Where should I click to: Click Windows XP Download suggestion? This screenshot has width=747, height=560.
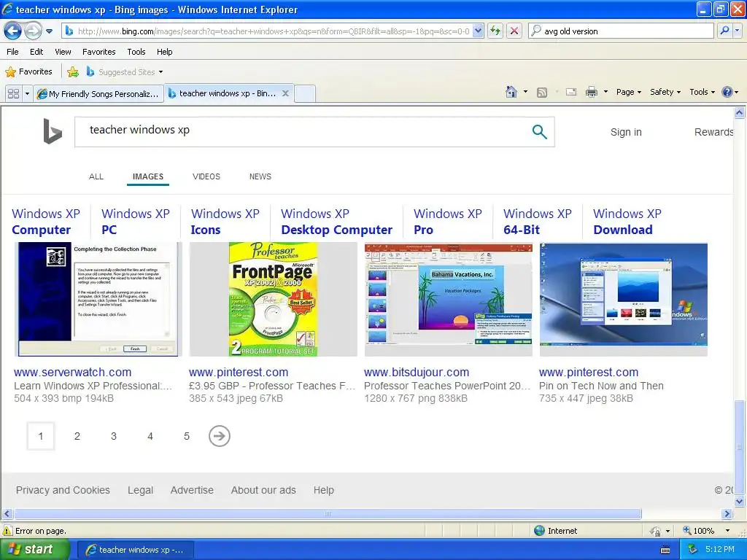tap(627, 222)
